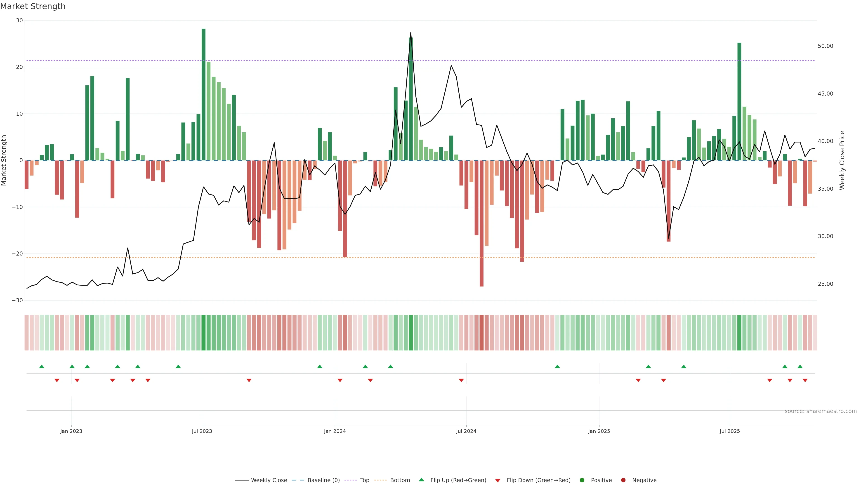Click the darkest green heatmap cell near Jul 2023

[203, 333]
